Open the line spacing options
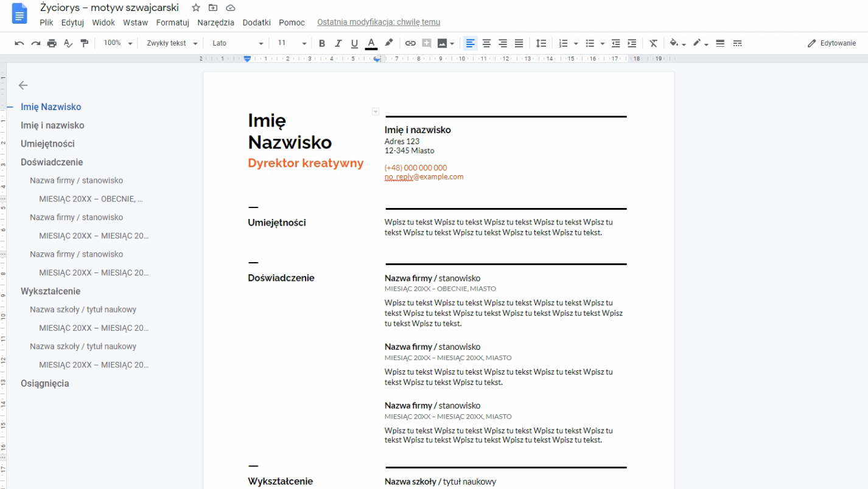868x489 pixels. pyautogui.click(x=541, y=43)
